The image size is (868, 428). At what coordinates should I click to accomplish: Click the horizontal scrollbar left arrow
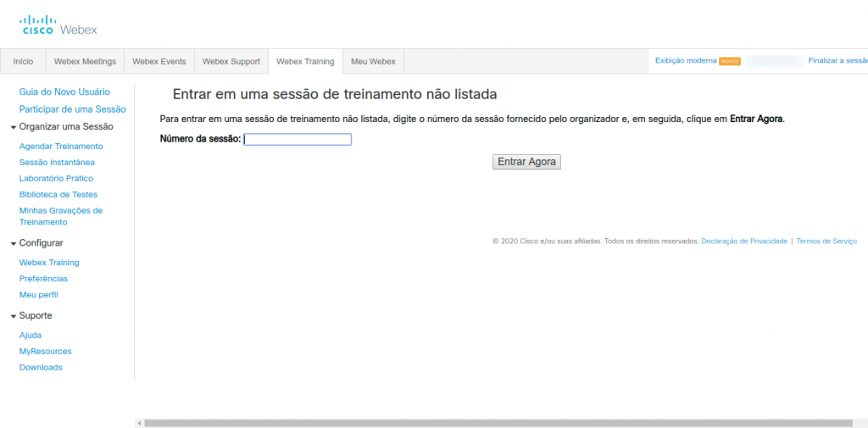tap(140, 423)
